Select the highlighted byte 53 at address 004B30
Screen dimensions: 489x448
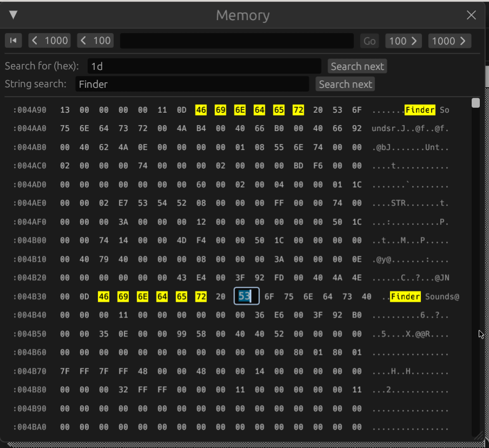[x=246, y=296]
